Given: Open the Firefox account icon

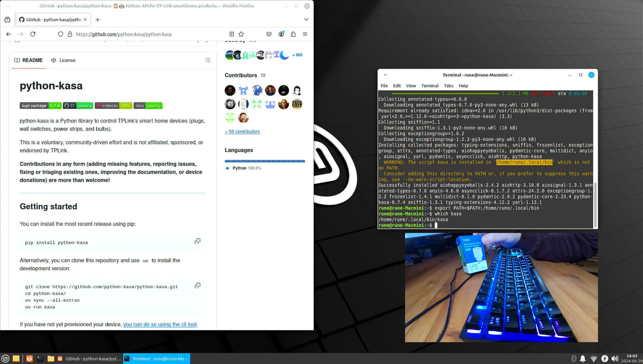Looking at the screenshot, I should coord(281,34).
